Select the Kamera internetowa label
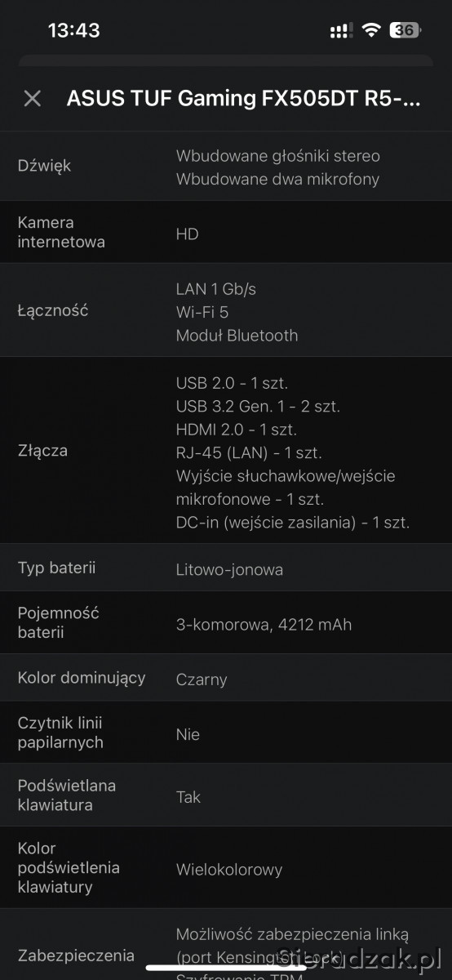Viewport: 452px width, 980px height. [x=61, y=232]
